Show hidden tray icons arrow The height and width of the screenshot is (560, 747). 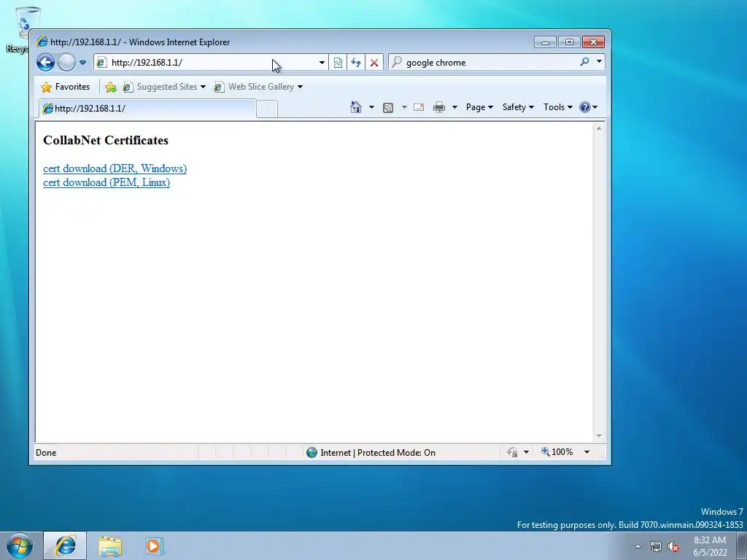[x=638, y=546]
